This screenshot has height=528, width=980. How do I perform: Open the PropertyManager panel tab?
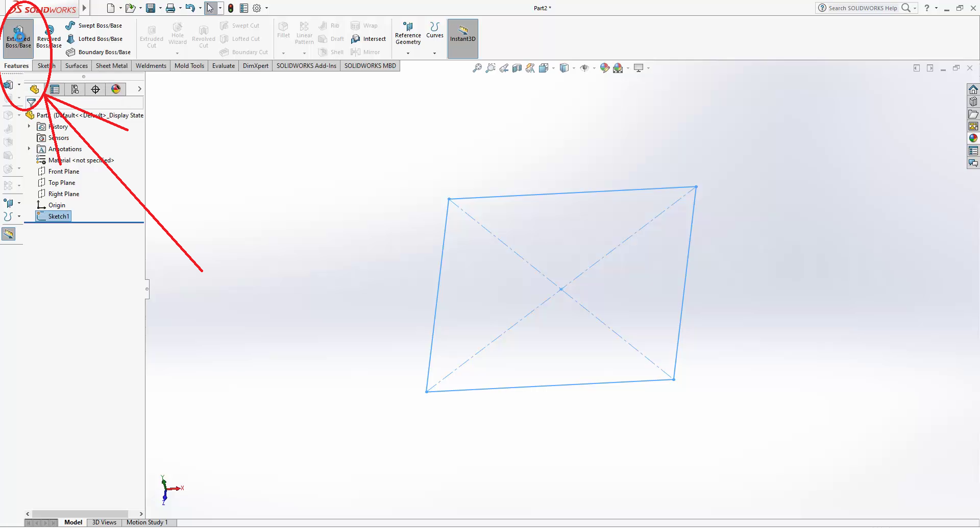pyautogui.click(x=55, y=89)
